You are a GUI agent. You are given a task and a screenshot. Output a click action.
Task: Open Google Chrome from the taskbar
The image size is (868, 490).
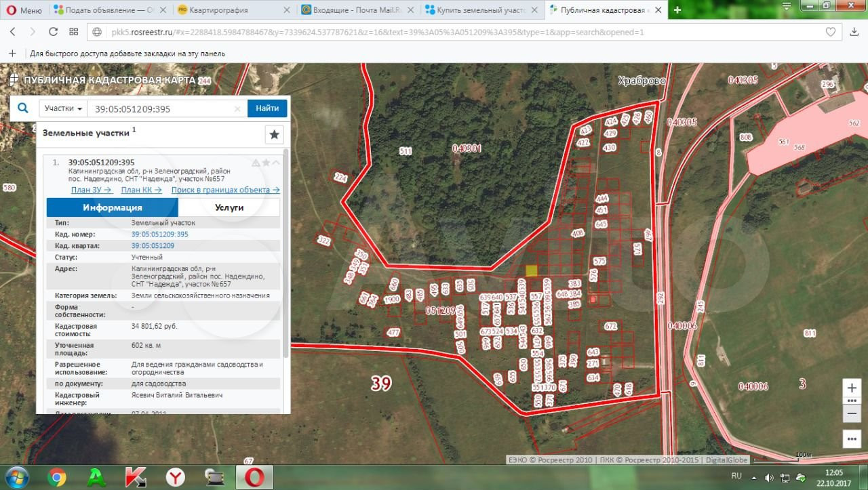coord(57,477)
